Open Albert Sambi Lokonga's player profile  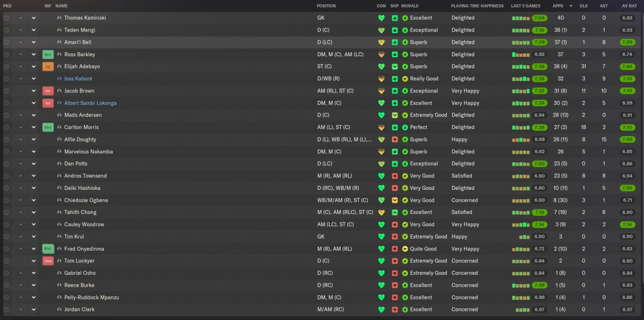90,103
